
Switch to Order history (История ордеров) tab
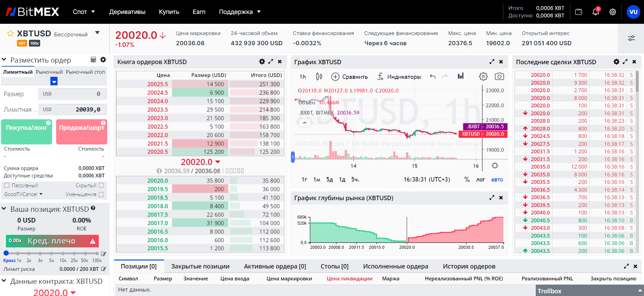pos(469,266)
